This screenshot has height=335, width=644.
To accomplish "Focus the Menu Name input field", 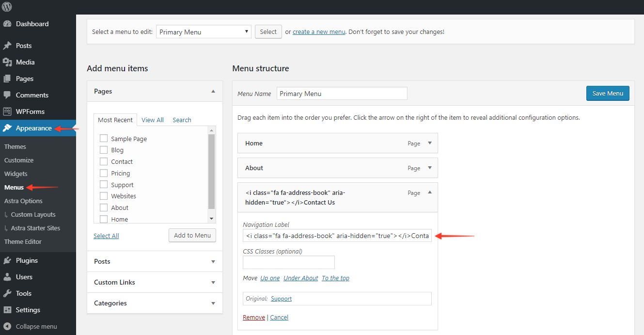I will (342, 94).
